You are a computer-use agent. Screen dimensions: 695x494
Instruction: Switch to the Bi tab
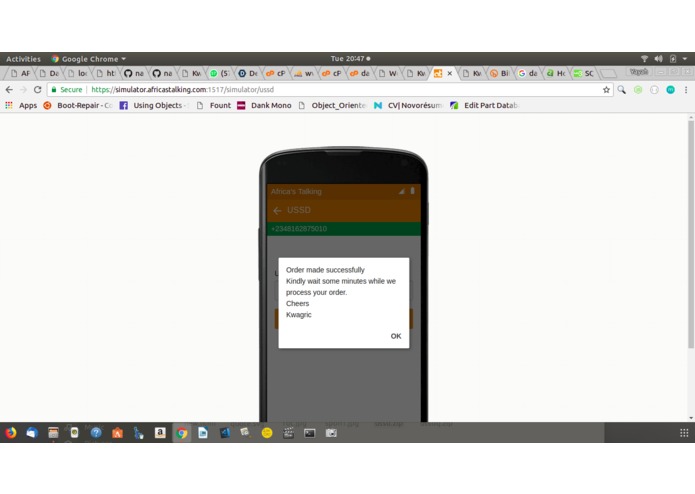(499, 74)
